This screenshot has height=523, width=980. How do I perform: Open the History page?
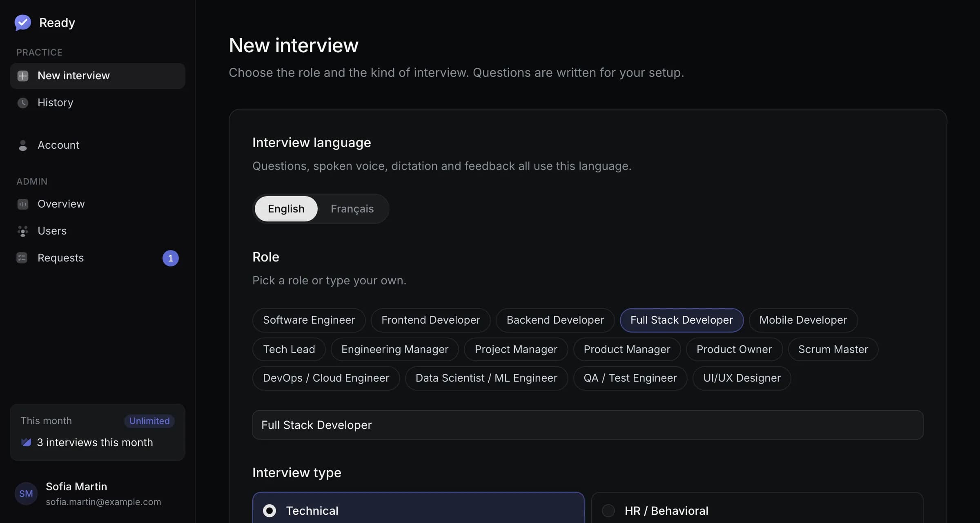[98, 103]
